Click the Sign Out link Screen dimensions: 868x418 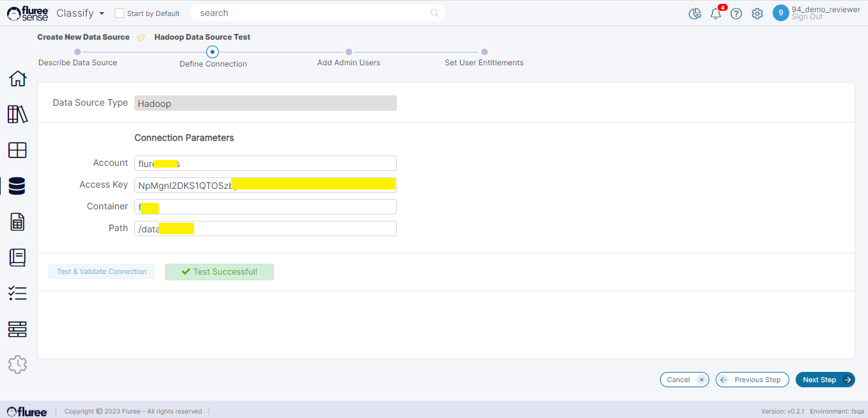coord(807,17)
